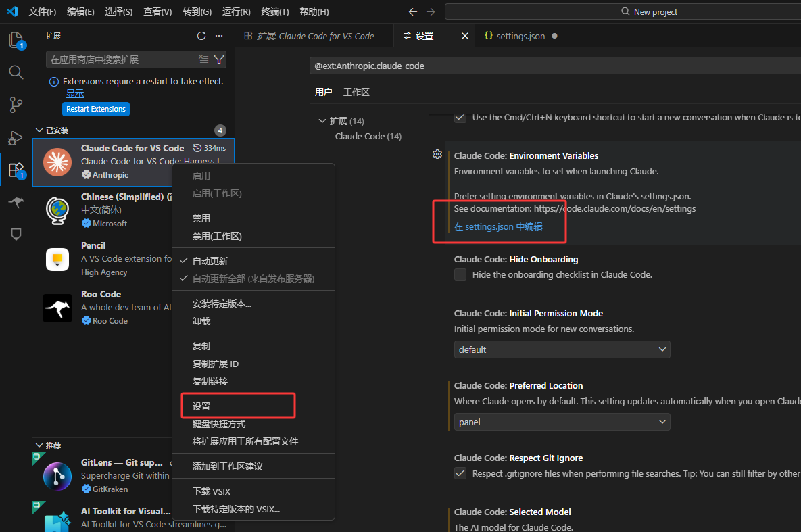Open Preferred Location panel dropdown
The width and height of the screenshot is (801, 532).
(x=562, y=422)
